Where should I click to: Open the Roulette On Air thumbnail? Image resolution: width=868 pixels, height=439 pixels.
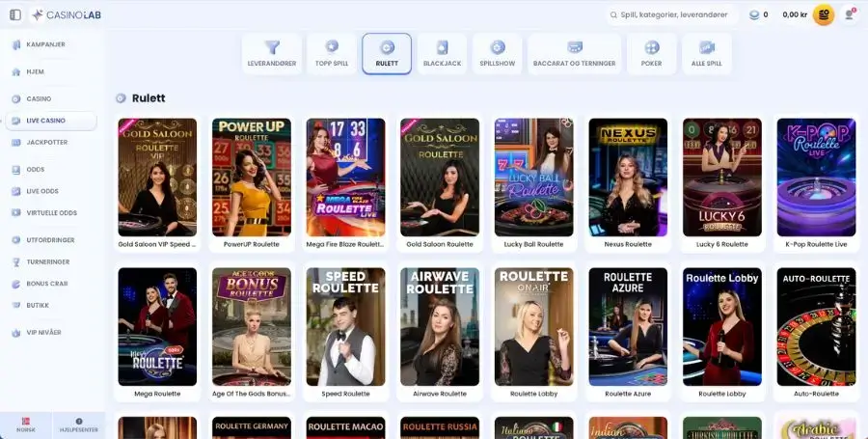533,327
